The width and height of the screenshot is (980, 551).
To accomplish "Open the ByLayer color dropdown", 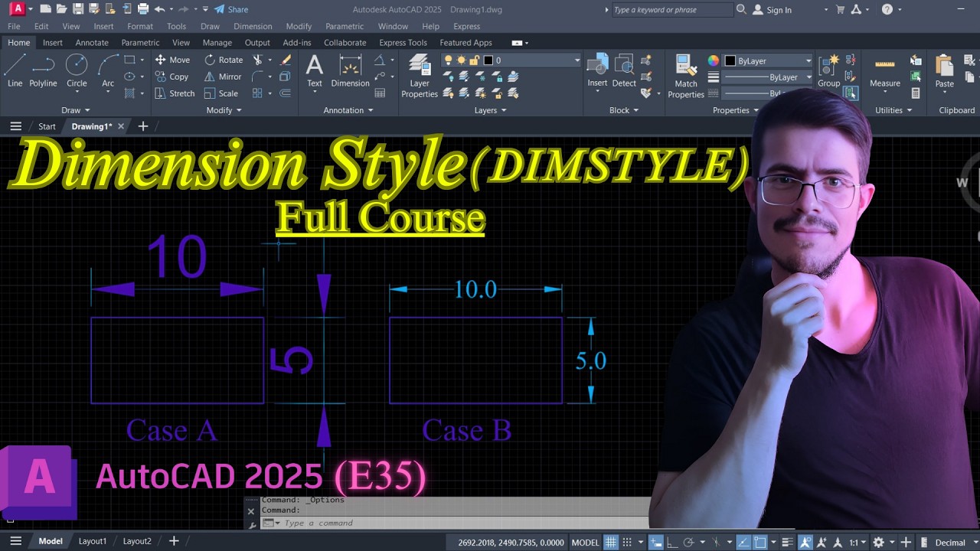I will click(769, 60).
